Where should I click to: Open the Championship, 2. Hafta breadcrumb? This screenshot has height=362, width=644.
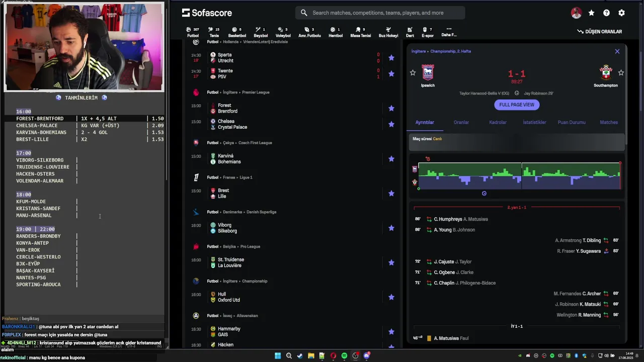pyautogui.click(x=451, y=51)
